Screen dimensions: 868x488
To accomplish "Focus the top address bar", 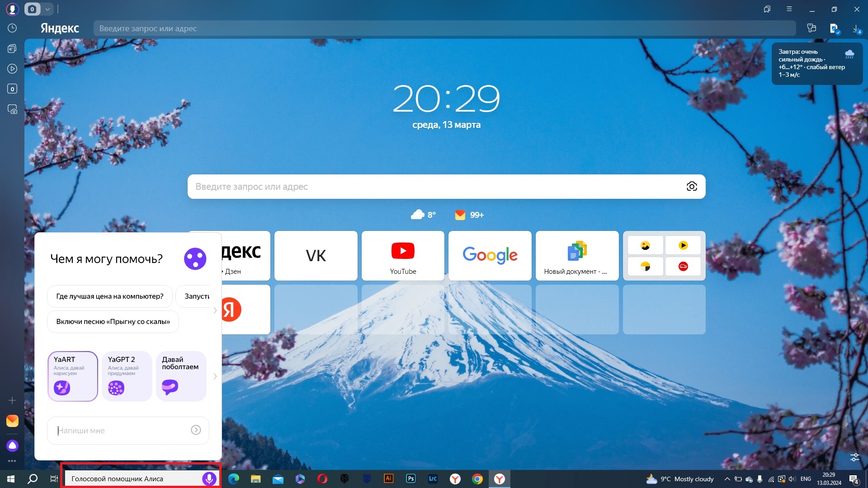I will tap(444, 28).
